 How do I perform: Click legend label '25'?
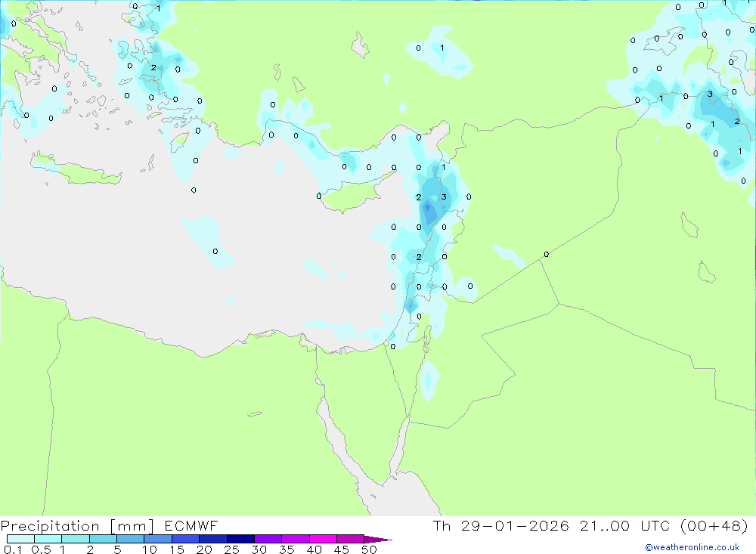(x=231, y=549)
